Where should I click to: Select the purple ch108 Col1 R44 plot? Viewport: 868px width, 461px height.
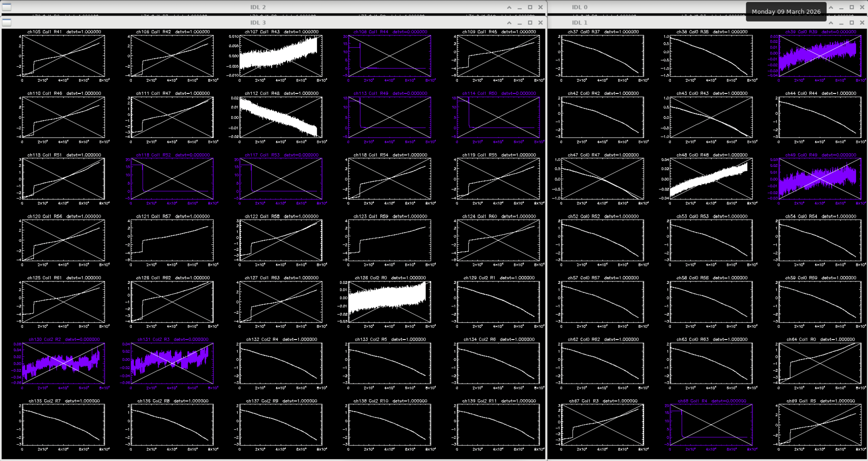click(x=390, y=56)
